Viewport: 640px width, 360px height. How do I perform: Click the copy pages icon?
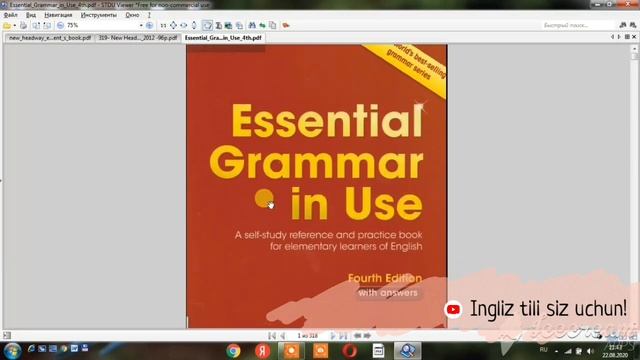273,26
